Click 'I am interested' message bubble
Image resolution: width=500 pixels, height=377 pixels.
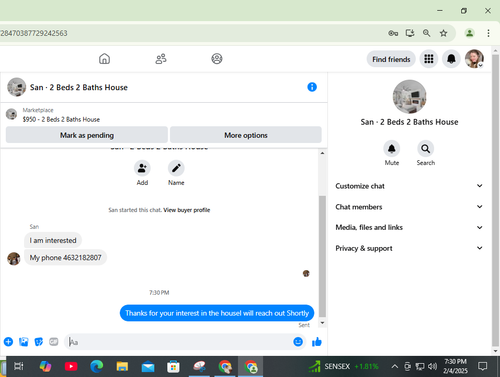[x=53, y=240]
